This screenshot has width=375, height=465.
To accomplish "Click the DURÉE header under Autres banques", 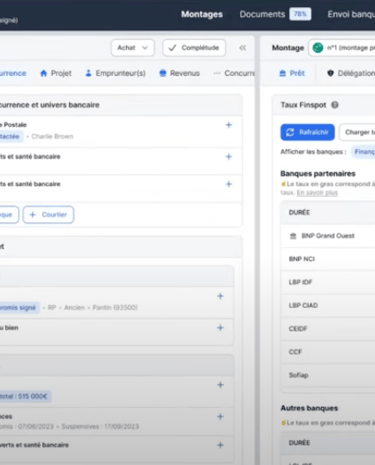I will click(x=299, y=443).
